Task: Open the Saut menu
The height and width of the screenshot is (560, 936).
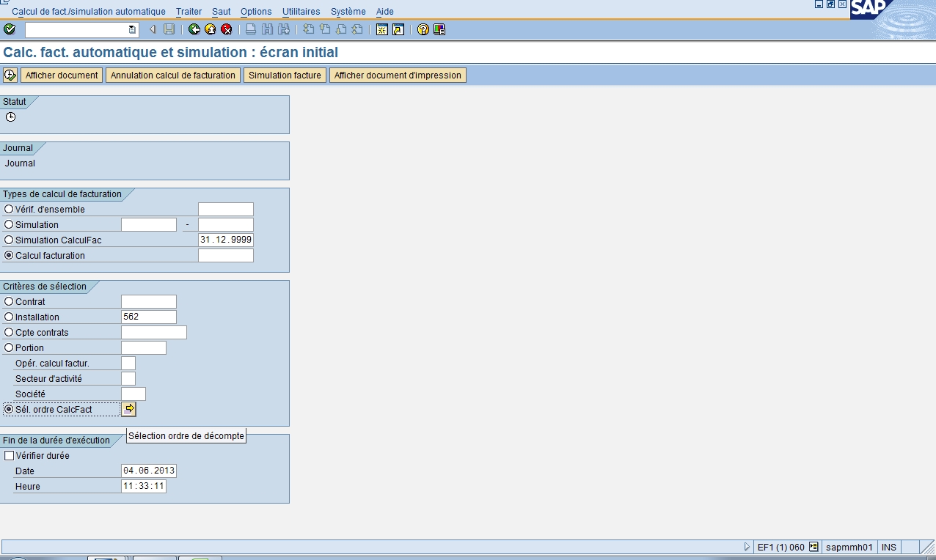Action: [x=221, y=12]
